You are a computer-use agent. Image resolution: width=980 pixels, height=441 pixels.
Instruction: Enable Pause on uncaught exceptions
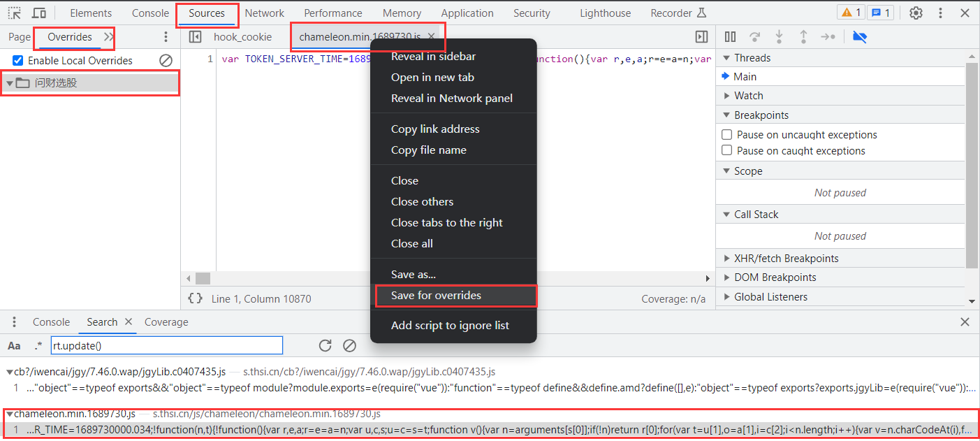click(x=727, y=134)
